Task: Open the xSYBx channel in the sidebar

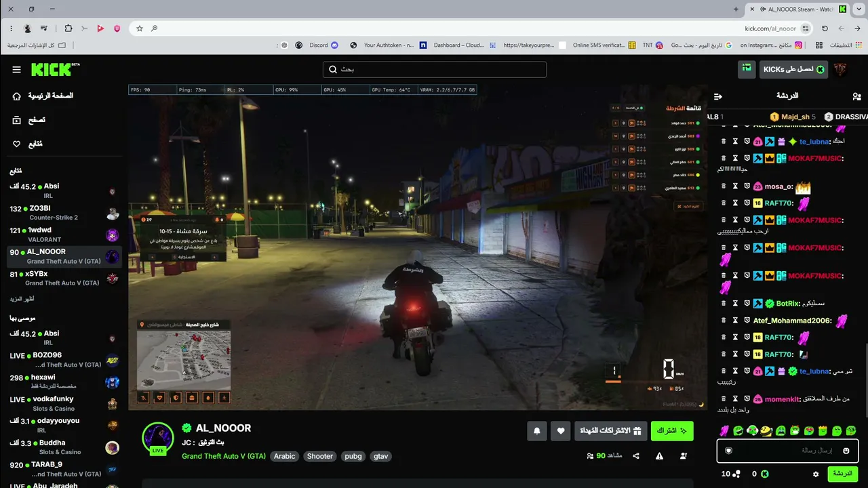Action: click(64, 278)
